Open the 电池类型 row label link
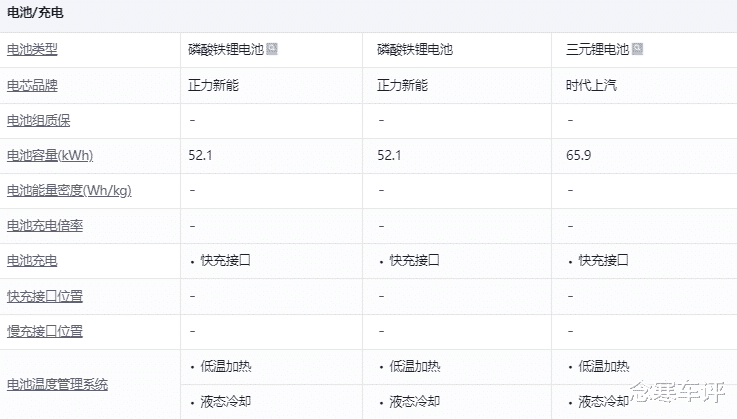The image size is (737, 419). [32, 49]
